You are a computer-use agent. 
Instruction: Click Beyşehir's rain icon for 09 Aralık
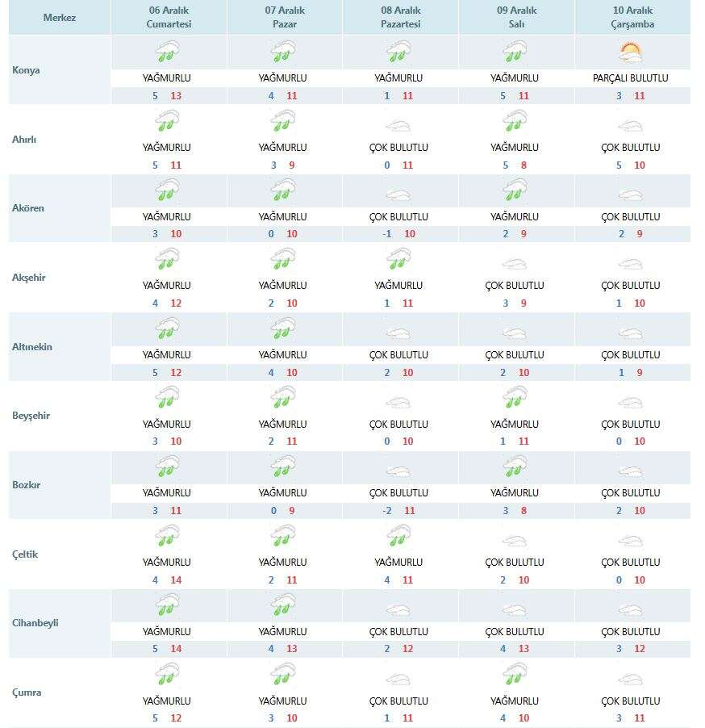[515, 398]
